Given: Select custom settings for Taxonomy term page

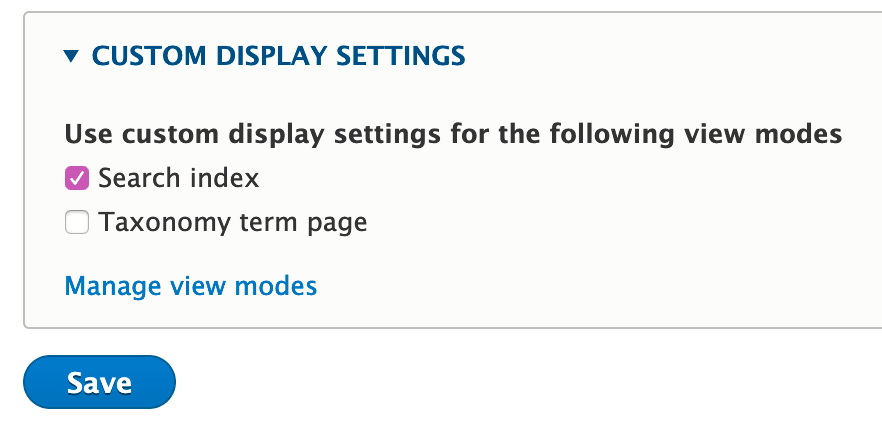Looking at the screenshot, I should 77,223.
